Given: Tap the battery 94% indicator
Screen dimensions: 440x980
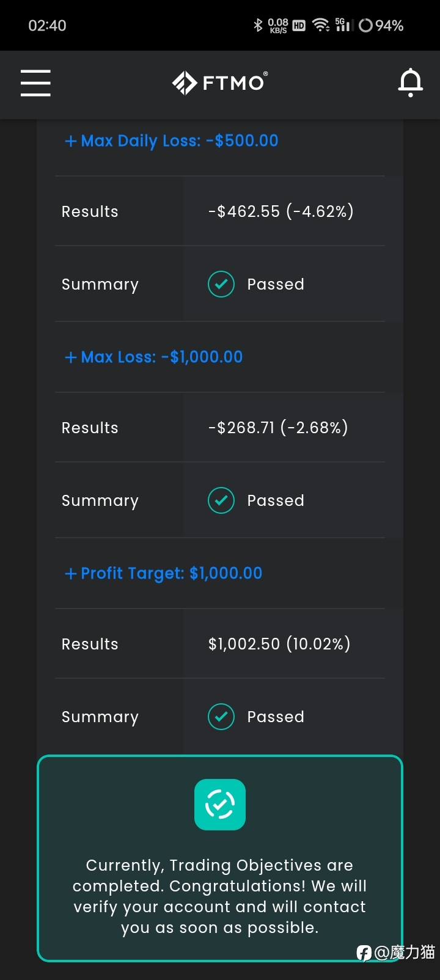Looking at the screenshot, I should (x=381, y=25).
